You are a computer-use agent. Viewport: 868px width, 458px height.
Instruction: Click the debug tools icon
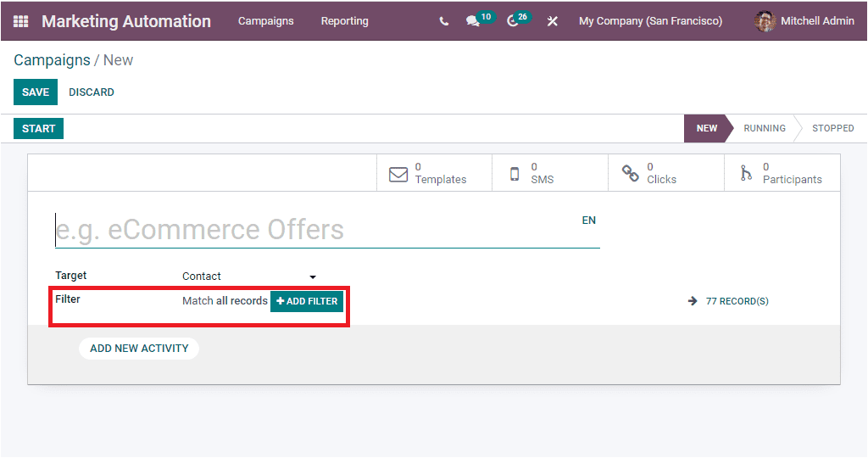click(553, 21)
